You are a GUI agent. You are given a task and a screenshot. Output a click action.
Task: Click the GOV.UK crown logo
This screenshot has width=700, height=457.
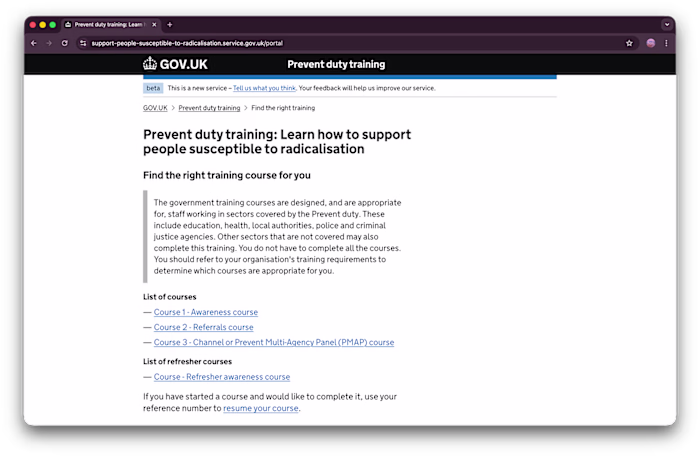175,64
